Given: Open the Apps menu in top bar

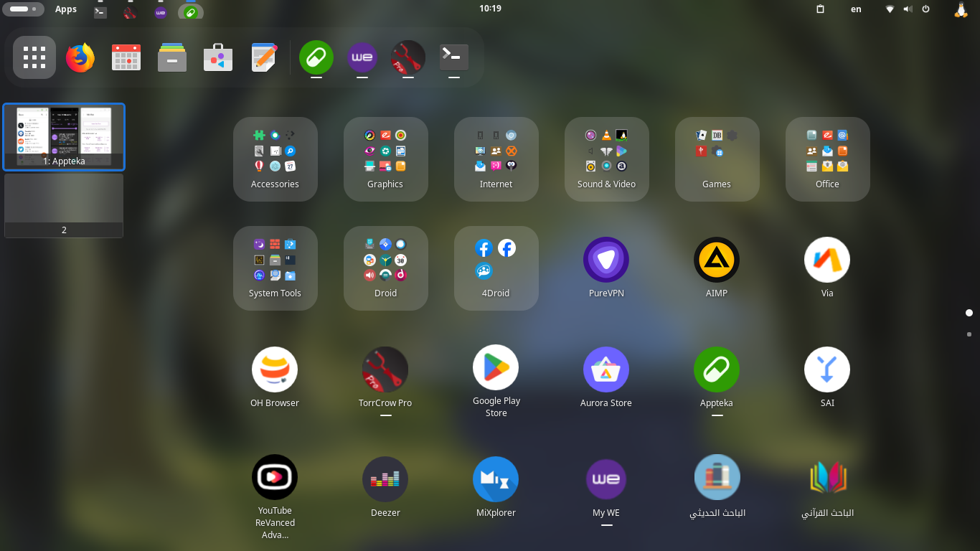Looking at the screenshot, I should 66,9.
